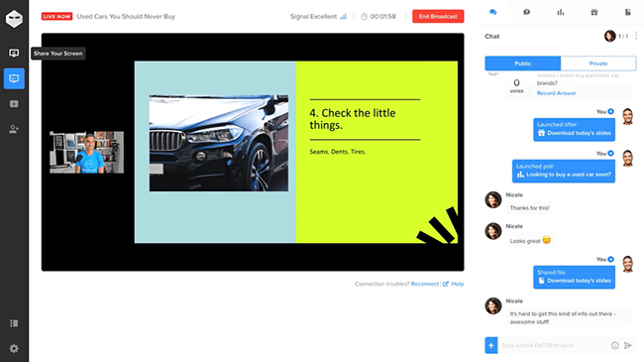Switch to the Private chat tab
The image size is (644, 362).
click(x=598, y=63)
